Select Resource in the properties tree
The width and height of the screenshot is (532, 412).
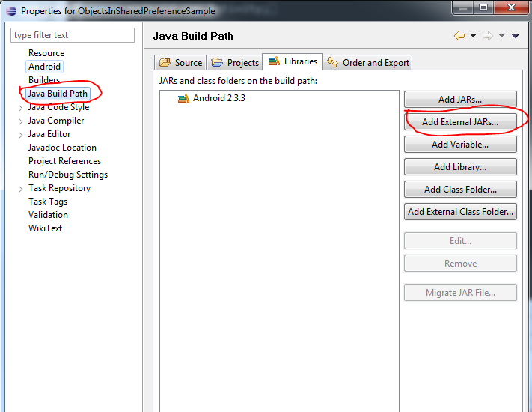pos(46,53)
